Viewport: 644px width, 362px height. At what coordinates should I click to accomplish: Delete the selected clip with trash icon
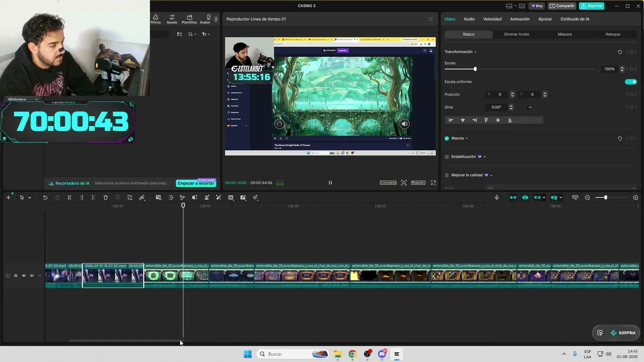[x=106, y=198]
